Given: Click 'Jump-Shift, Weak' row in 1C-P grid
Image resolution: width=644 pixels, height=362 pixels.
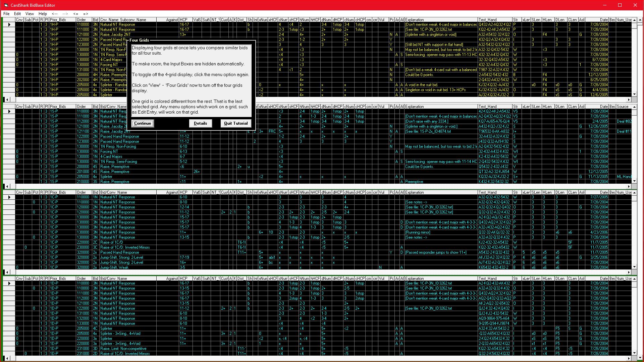Looking at the screenshot, I should (114, 267).
